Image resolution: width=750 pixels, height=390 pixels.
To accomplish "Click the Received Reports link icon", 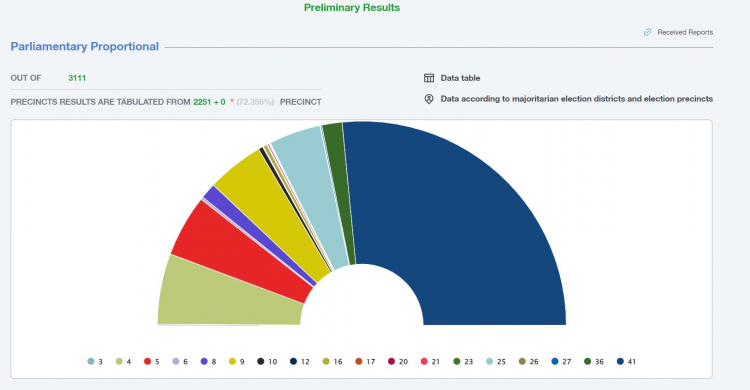I will coord(647,33).
